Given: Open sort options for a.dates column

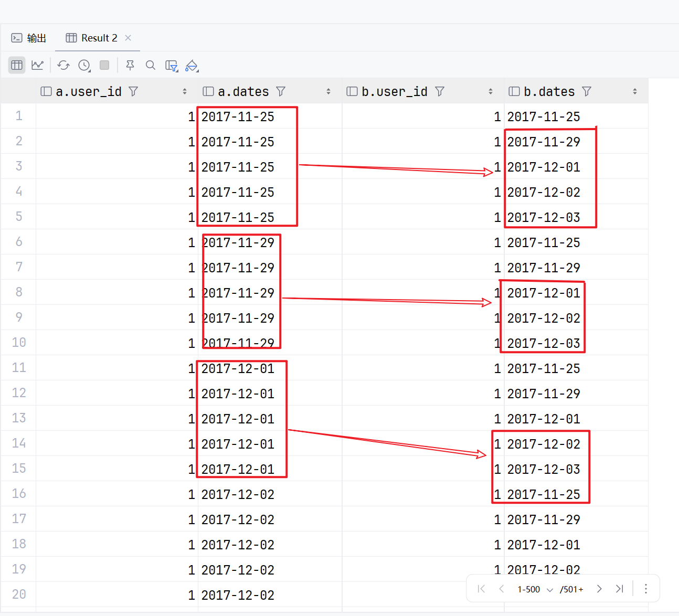Looking at the screenshot, I should [x=328, y=91].
